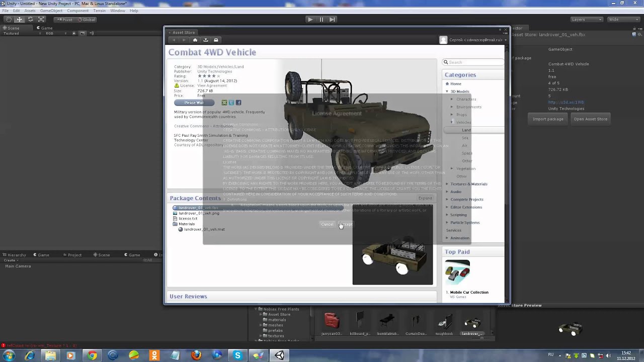The height and width of the screenshot is (362, 644).
Task: Open the File menu
Action: click(5, 11)
